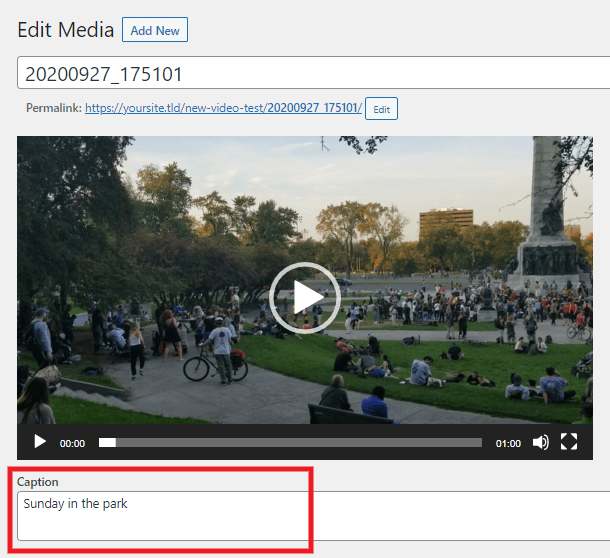Click the Caption text area
This screenshot has height=558, width=610.
314,516
